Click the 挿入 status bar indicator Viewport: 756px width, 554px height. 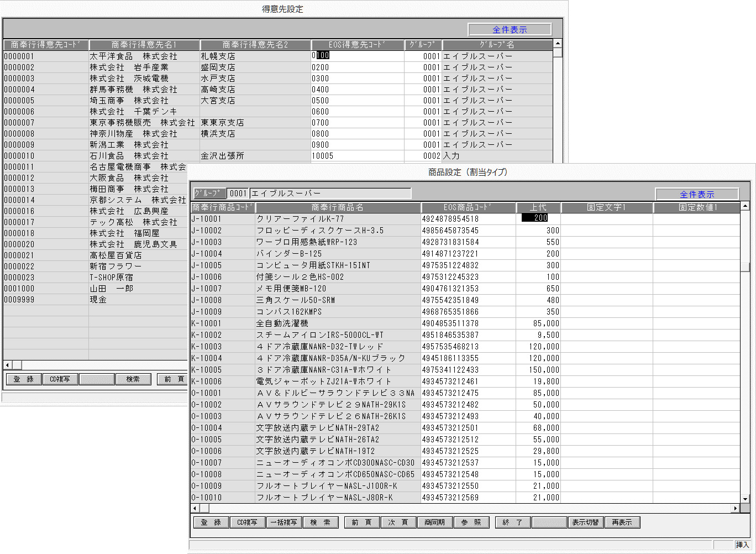(742, 545)
